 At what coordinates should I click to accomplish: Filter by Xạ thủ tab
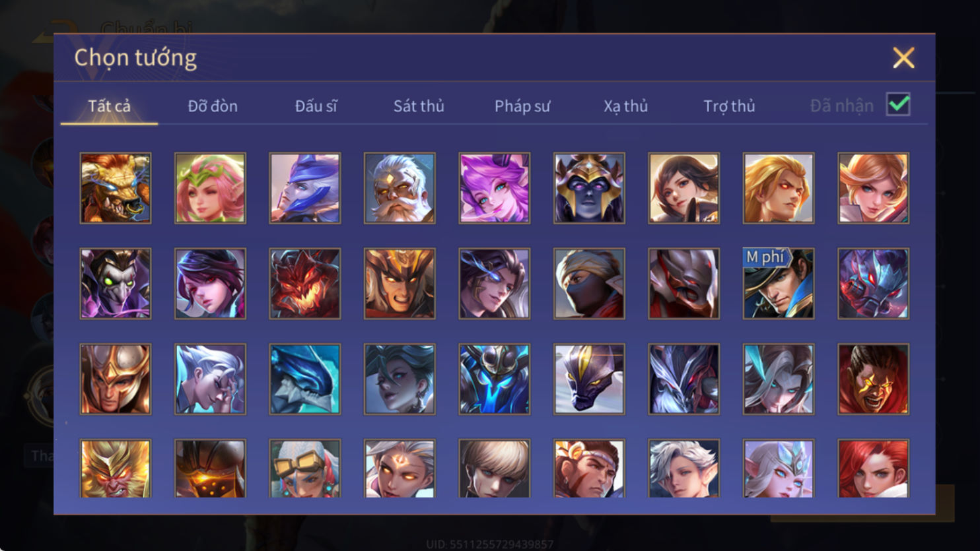(625, 106)
